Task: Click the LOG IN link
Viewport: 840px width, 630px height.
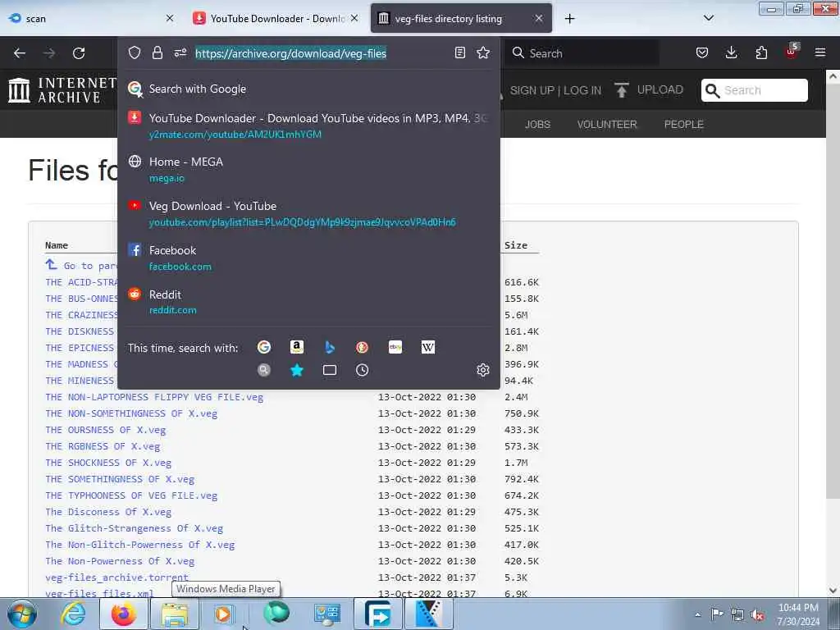Action: [x=582, y=90]
